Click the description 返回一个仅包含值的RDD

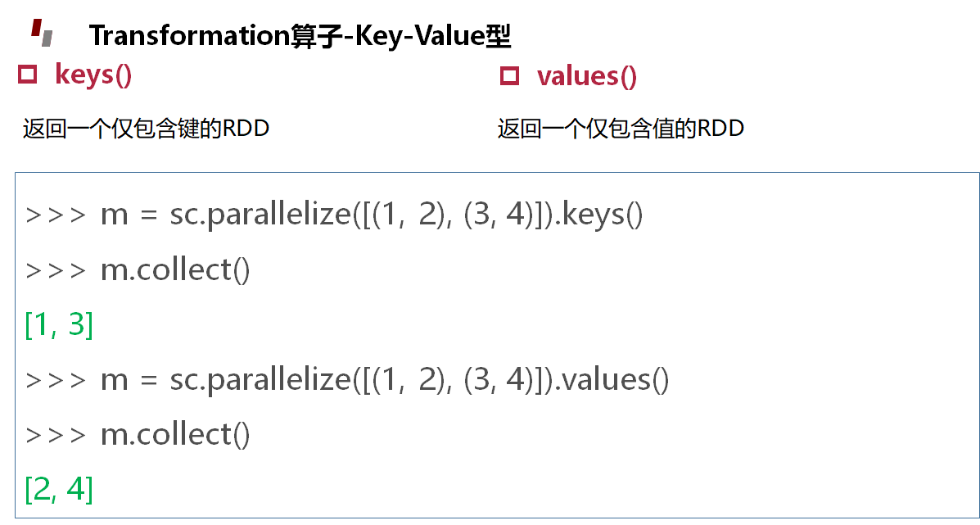621,129
